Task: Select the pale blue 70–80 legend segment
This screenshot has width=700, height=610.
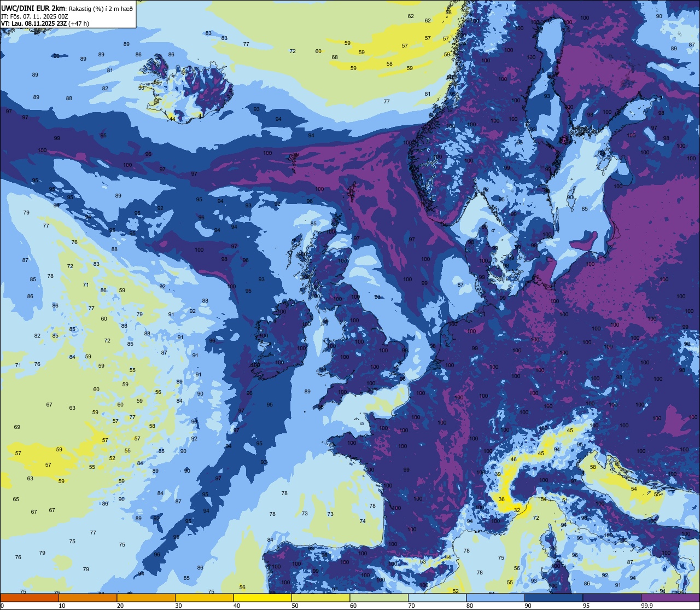Action: pyautogui.click(x=437, y=597)
